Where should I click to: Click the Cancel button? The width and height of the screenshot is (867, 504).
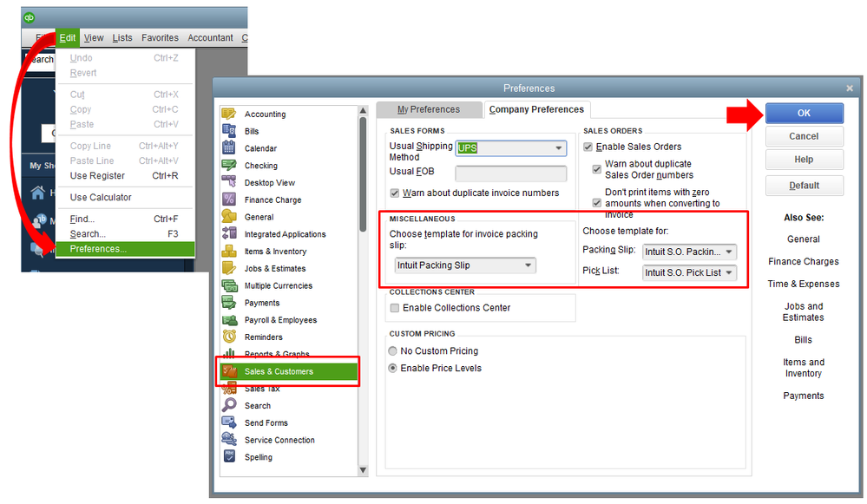point(804,136)
